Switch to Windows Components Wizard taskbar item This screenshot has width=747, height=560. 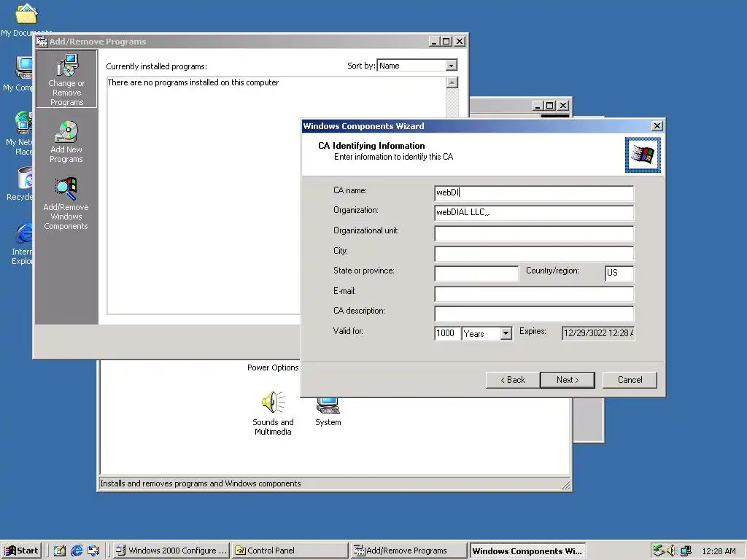527,551
